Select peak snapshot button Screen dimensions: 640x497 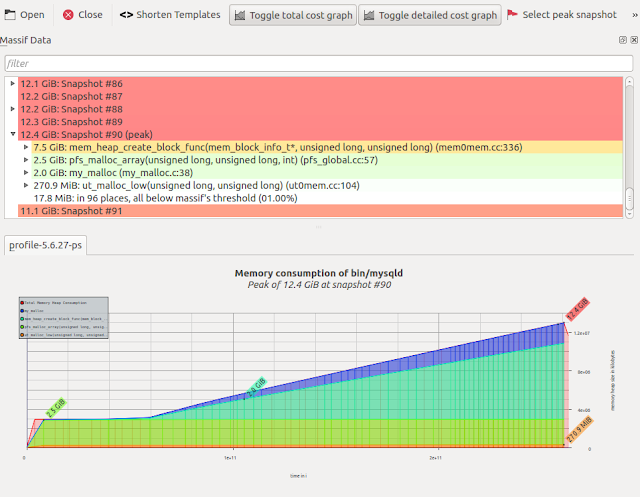[562, 15]
